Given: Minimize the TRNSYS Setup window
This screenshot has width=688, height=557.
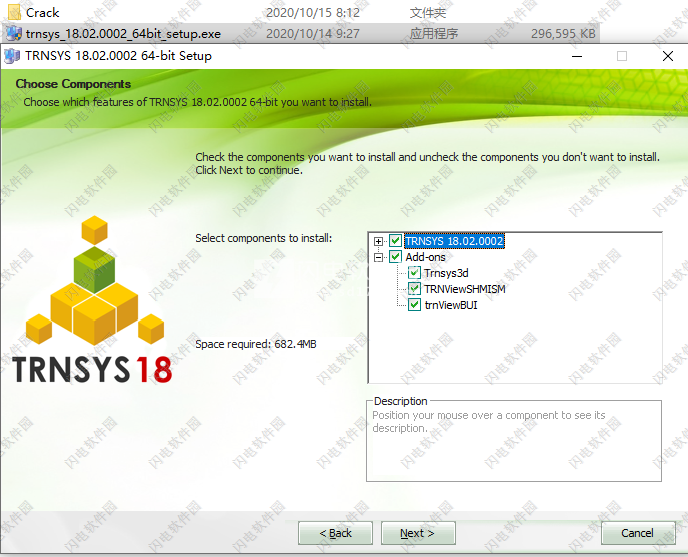Looking at the screenshot, I should tap(577, 56).
